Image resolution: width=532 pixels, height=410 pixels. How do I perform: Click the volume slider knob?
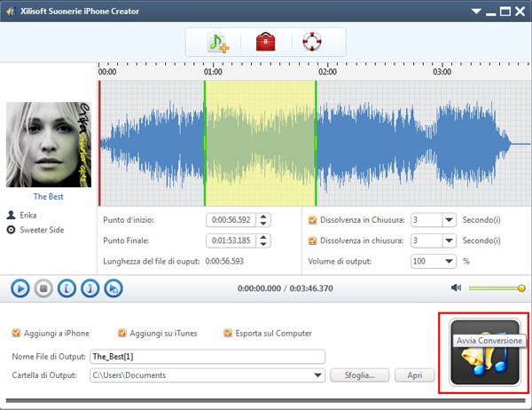point(521,288)
